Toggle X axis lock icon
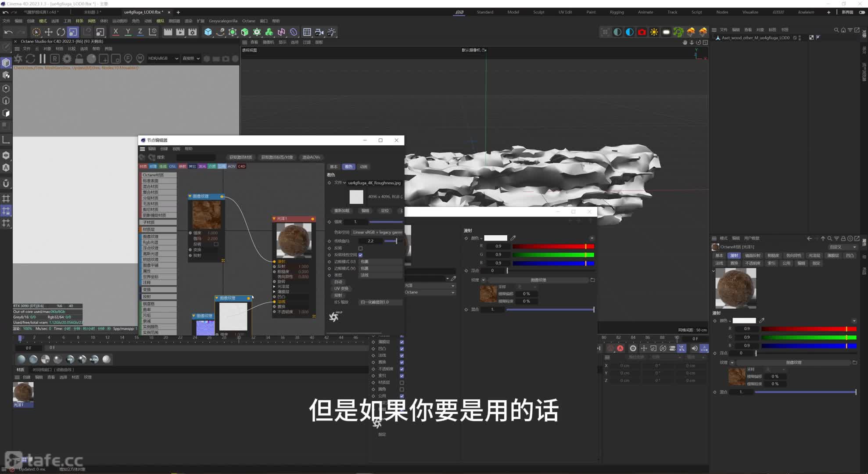Image resolution: width=868 pixels, height=474 pixels. (x=116, y=32)
